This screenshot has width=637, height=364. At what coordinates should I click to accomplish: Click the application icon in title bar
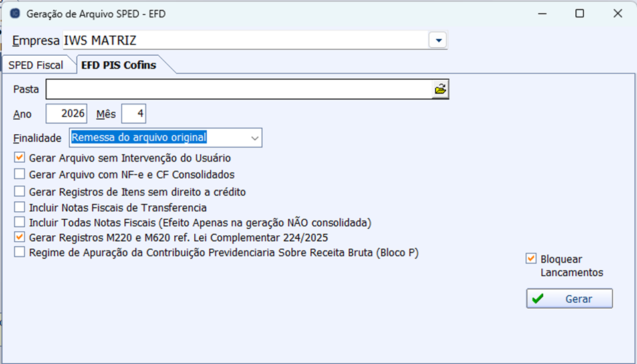(15, 13)
